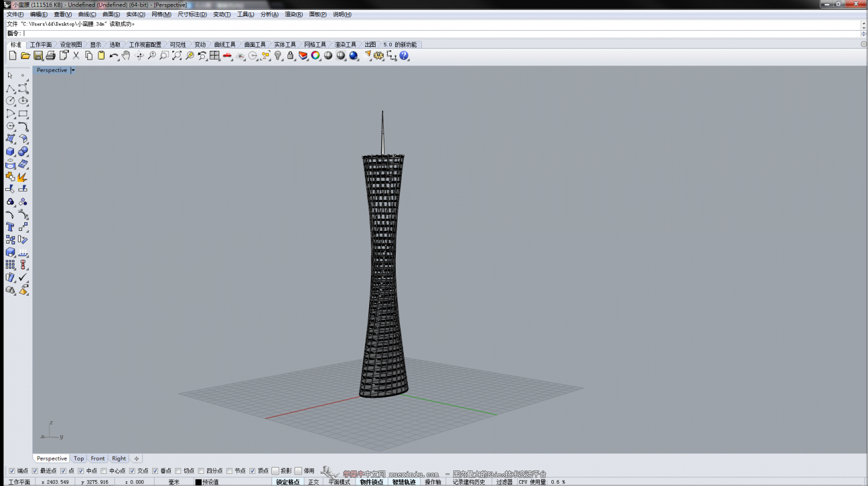The image size is (868, 486).
Task: Switch to the Right viewport tab
Action: pyautogui.click(x=119, y=458)
